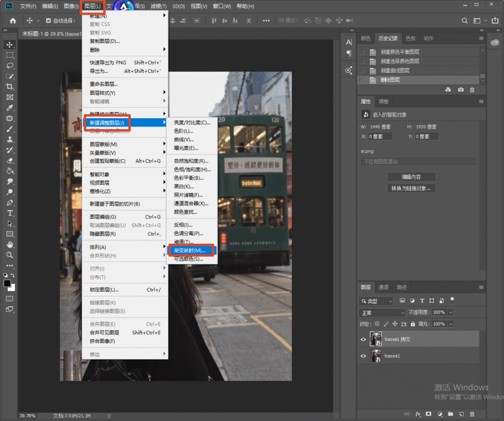Open the 不应用图层复合 dropdown
The height and width of the screenshot is (421, 504).
(418, 162)
